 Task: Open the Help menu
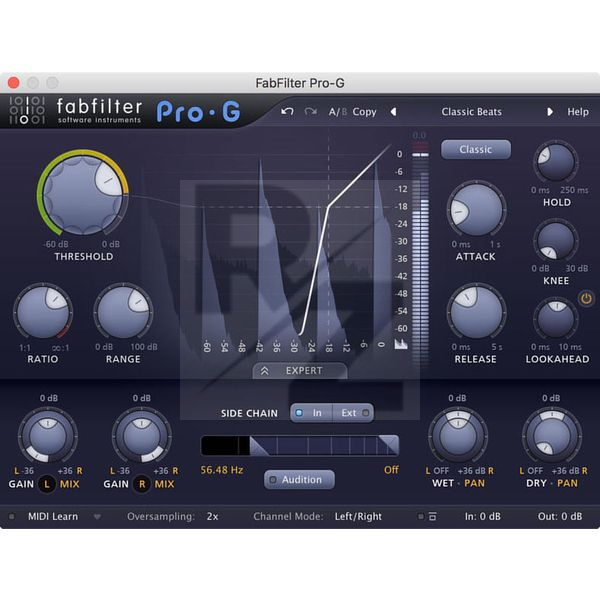[578, 112]
